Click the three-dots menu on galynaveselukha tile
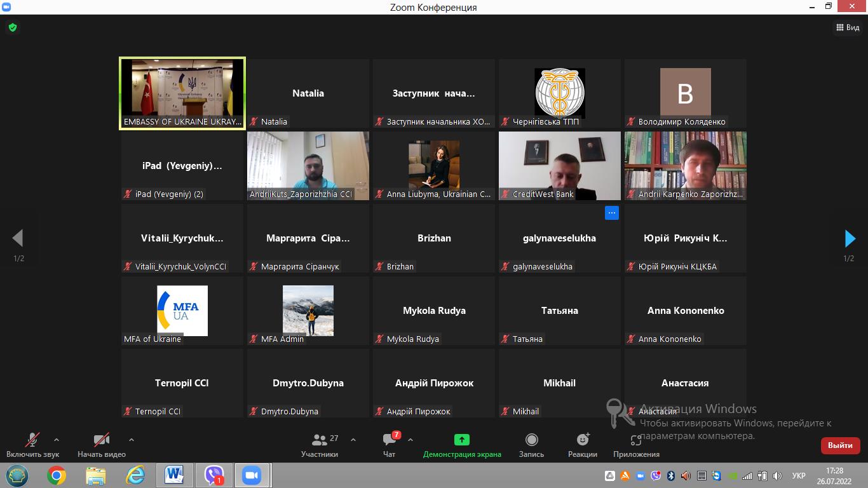 pyautogui.click(x=611, y=213)
